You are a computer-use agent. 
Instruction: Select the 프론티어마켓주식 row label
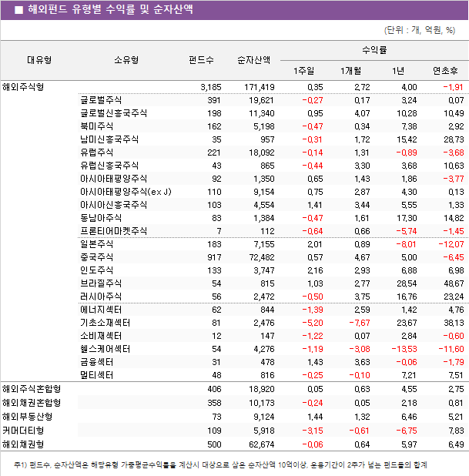pos(113,231)
